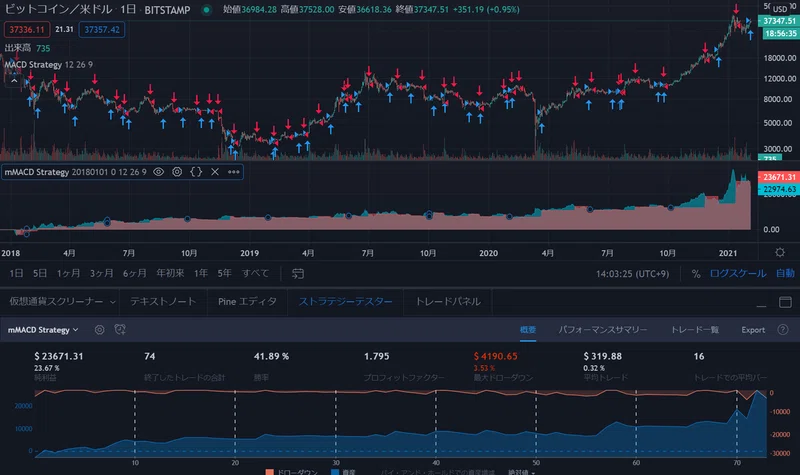Screen dimensions: 800x475
Task: Click the Export button
Action: coord(753,330)
